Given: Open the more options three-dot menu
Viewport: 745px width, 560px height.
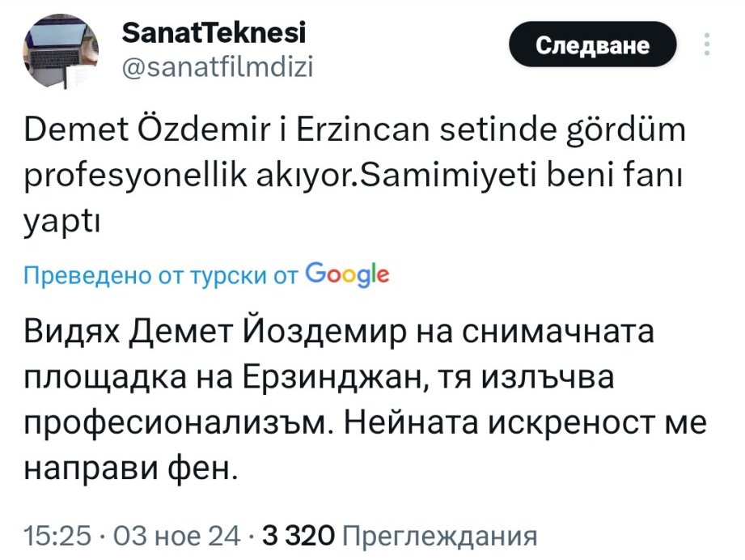Looking at the screenshot, I should 709,45.
